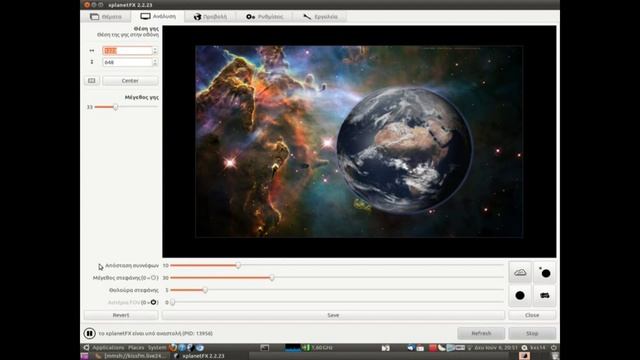Screen dimensions: 640x360
Task: Click the workspace switcher in the bottom panel
Action: tap(524, 356)
